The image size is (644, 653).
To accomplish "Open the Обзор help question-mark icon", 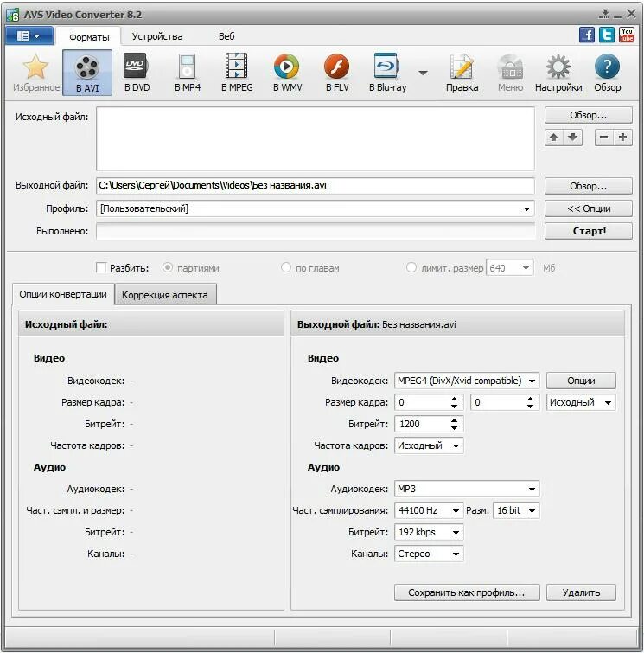I will point(608,73).
